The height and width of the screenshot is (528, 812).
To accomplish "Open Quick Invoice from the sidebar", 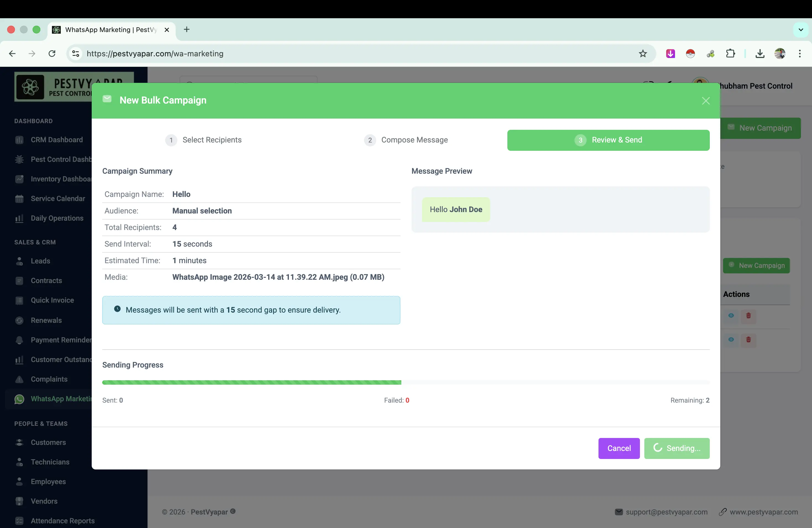I will point(52,300).
